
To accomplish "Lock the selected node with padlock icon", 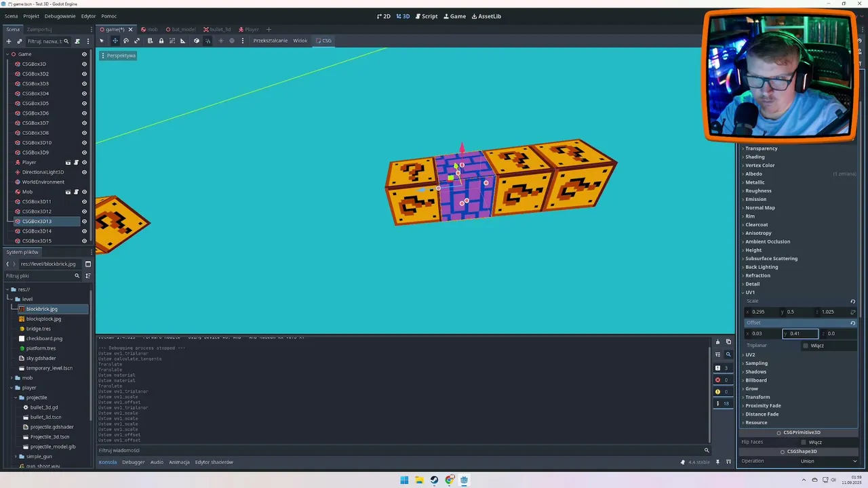I will 161,41.
